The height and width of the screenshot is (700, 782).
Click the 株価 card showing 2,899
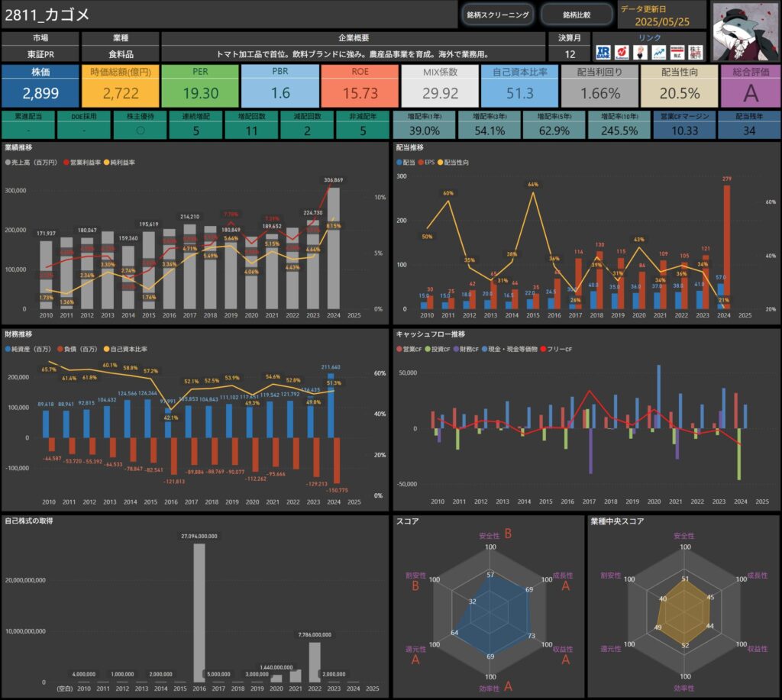click(x=40, y=85)
